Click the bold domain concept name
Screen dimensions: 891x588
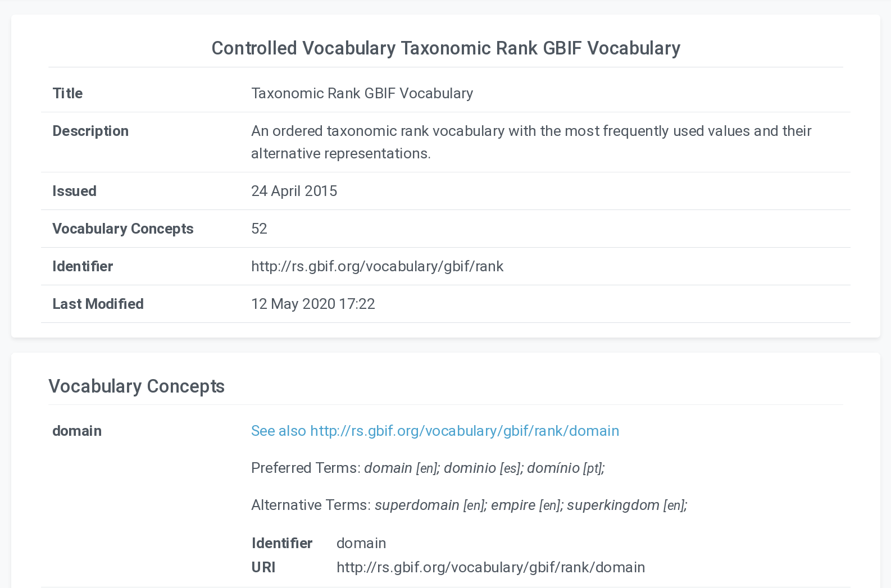point(77,431)
